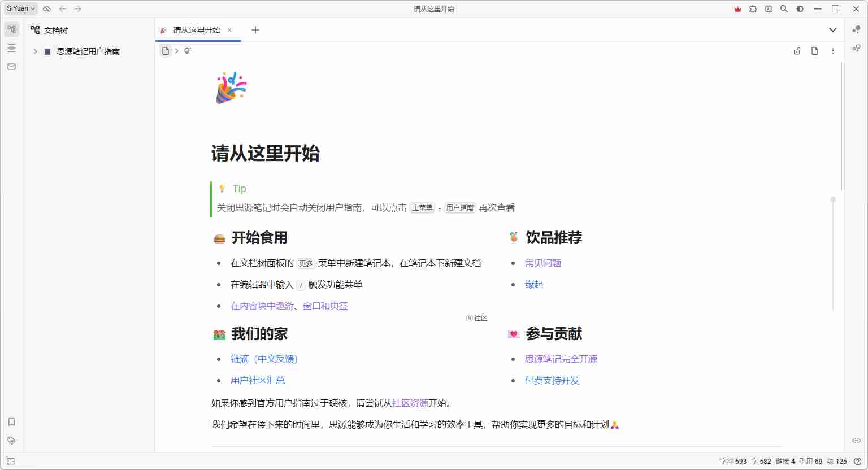Screen dimensions: 868x470
Task: Expand the 思源笔记用户指南 notebook
Action: click(x=35, y=51)
